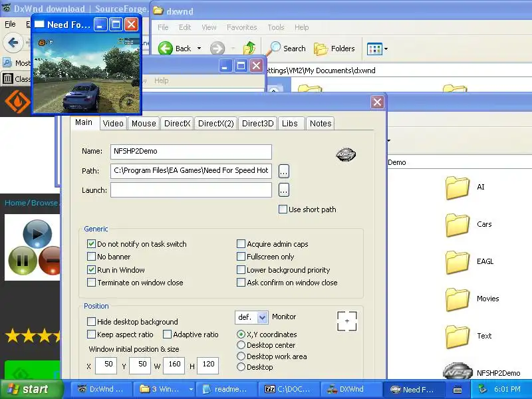Open the DirectX tab

coord(177,124)
